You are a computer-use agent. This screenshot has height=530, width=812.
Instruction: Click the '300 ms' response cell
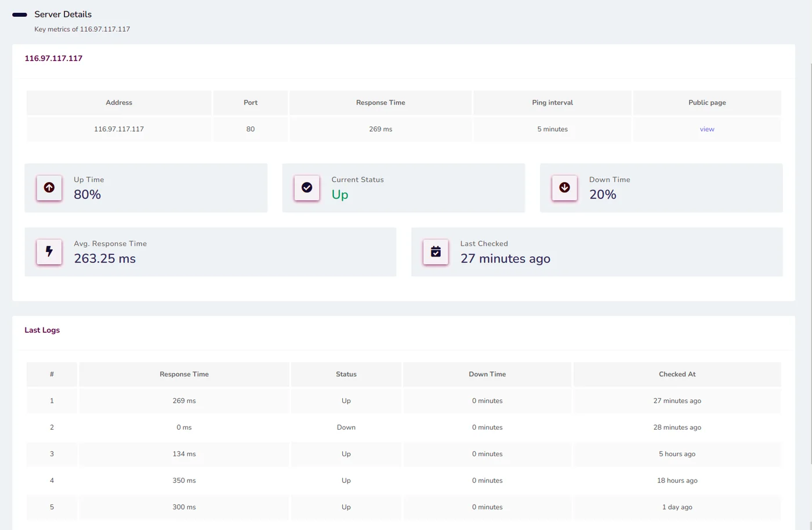[184, 507]
